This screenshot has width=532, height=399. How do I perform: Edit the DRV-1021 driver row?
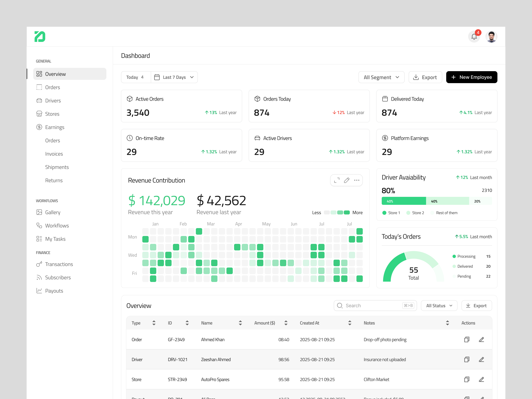[481, 359]
